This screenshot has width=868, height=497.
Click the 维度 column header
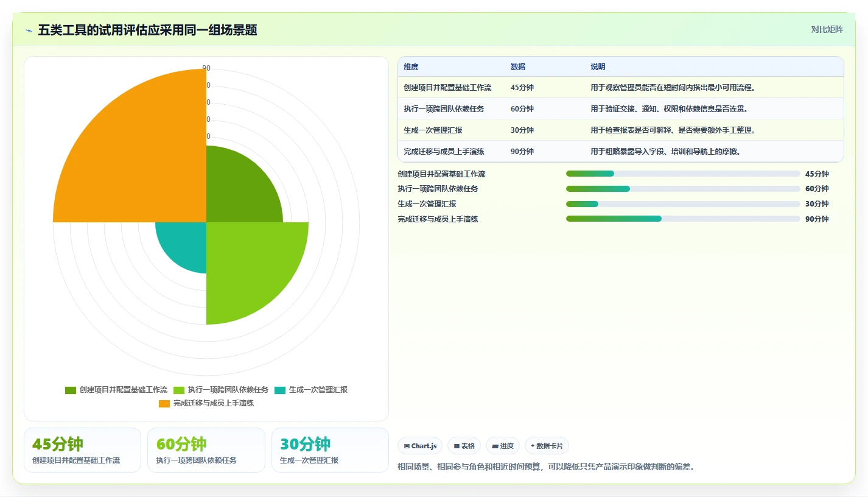[x=411, y=67]
